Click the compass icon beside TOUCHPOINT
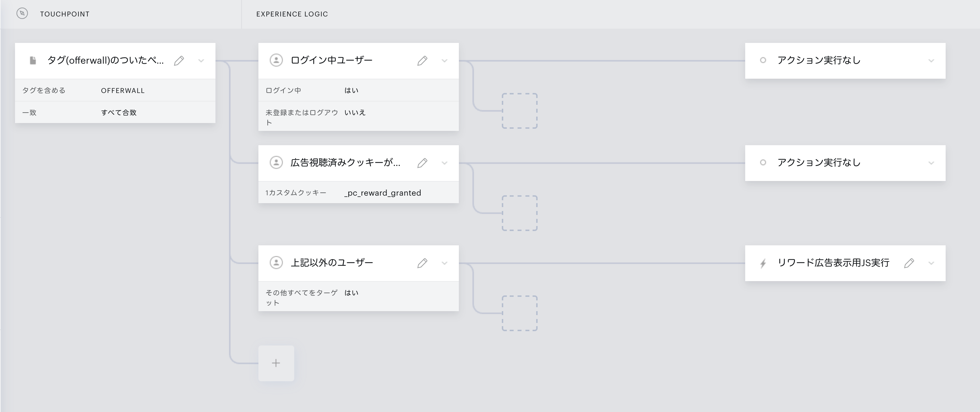The height and width of the screenshot is (412, 980). 22,14
